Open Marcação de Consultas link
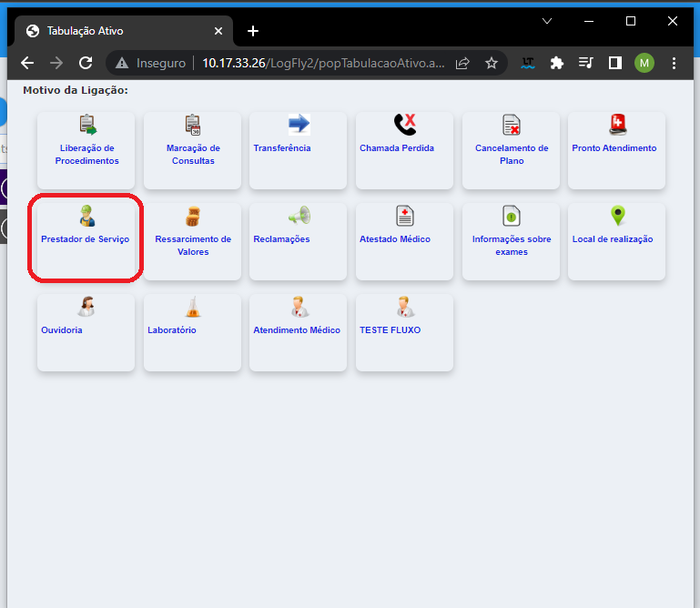700x608 pixels. 193,155
